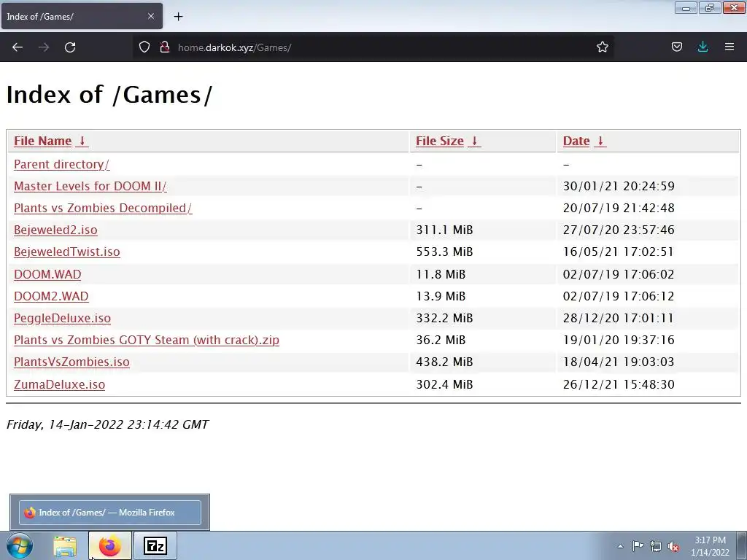Open the Action Center flag icon

click(638, 546)
